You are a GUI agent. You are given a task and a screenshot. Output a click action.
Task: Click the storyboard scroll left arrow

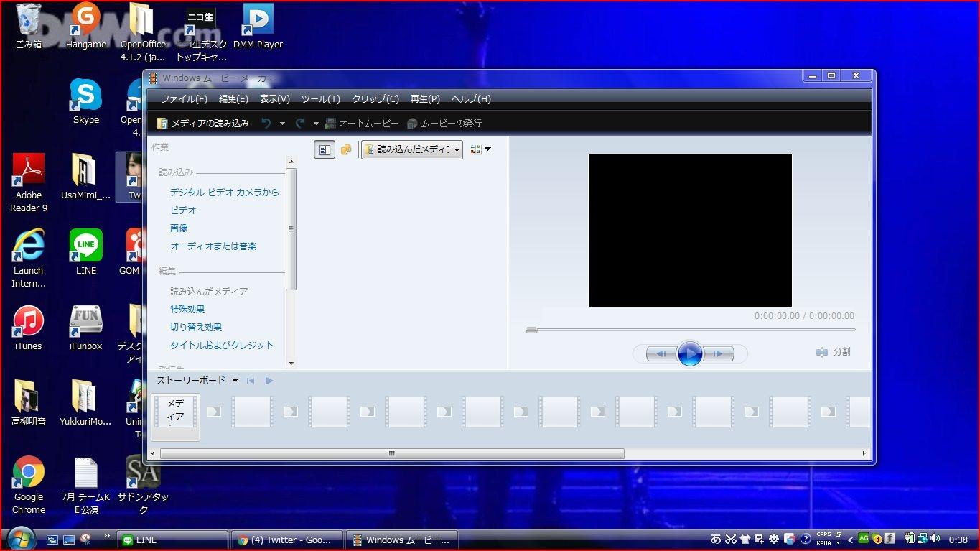154,453
